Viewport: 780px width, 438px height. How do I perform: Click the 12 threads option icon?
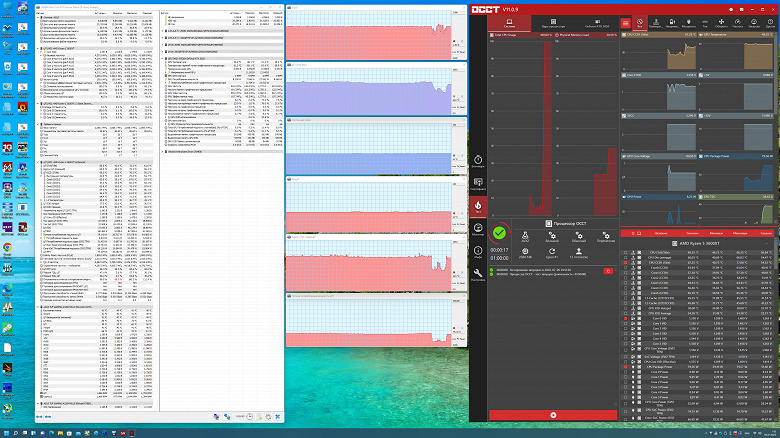[x=579, y=253]
